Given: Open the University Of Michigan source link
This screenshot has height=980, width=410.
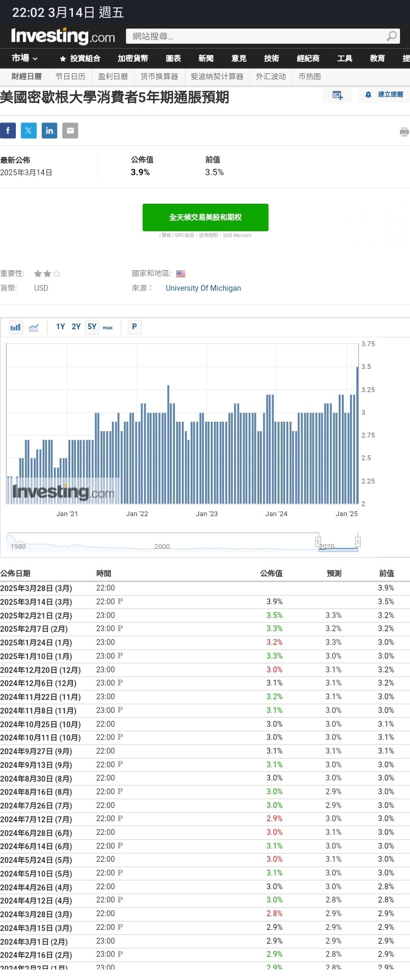Looking at the screenshot, I should click(x=203, y=288).
